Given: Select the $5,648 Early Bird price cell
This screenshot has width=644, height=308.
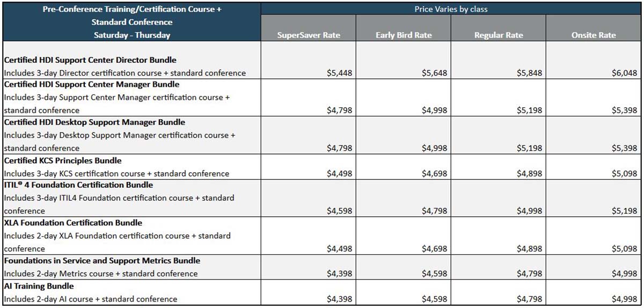Looking at the screenshot, I should (435, 73).
